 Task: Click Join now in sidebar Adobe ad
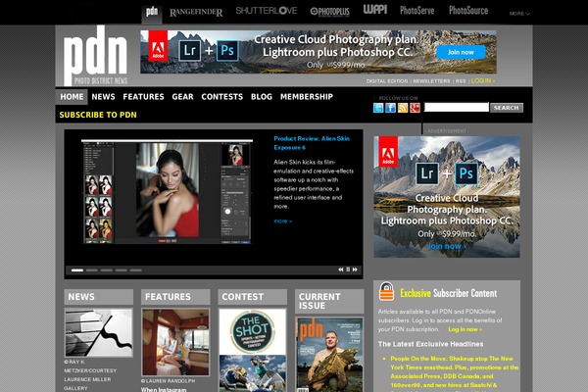click(x=447, y=246)
